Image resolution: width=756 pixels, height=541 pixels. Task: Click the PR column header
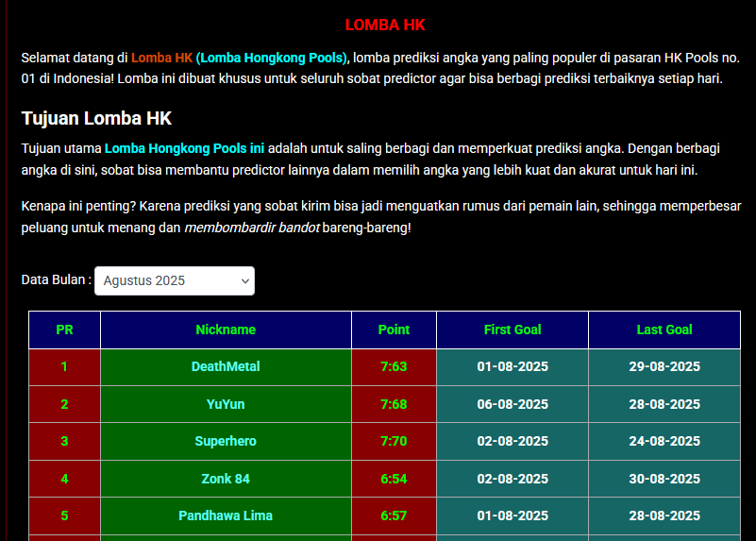coord(64,330)
